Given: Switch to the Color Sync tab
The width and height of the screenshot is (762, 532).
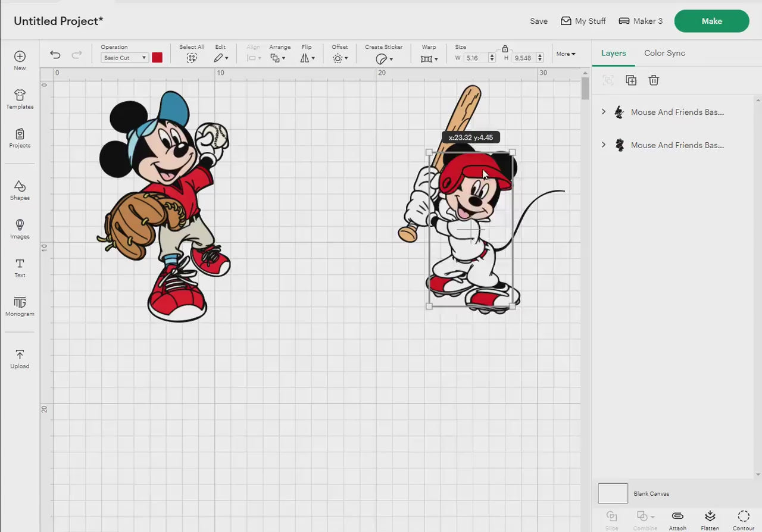Looking at the screenshot, I should click(664, 53).
